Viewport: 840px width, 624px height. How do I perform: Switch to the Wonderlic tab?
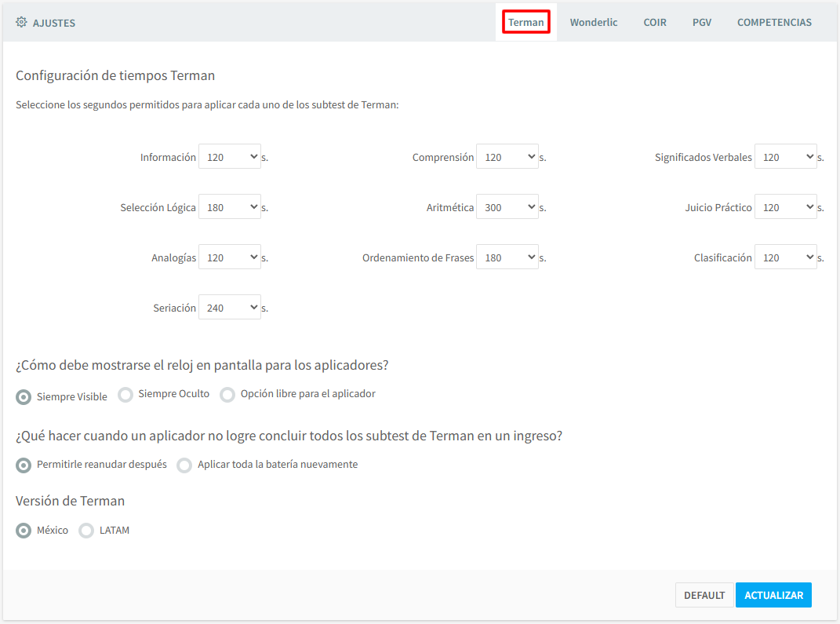point(593,22)
